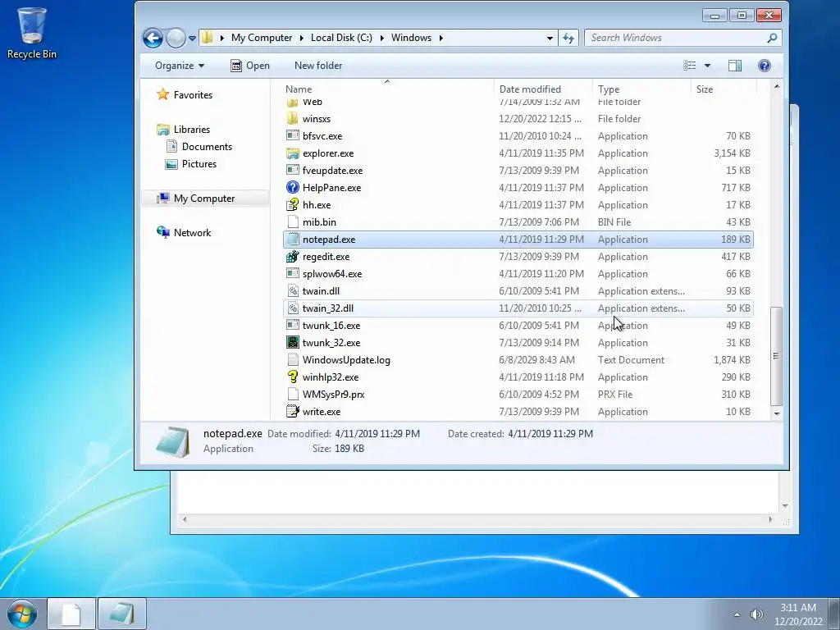
Task: Select Local Disk (C:) breadcrumb
Action: pos(341,38)
